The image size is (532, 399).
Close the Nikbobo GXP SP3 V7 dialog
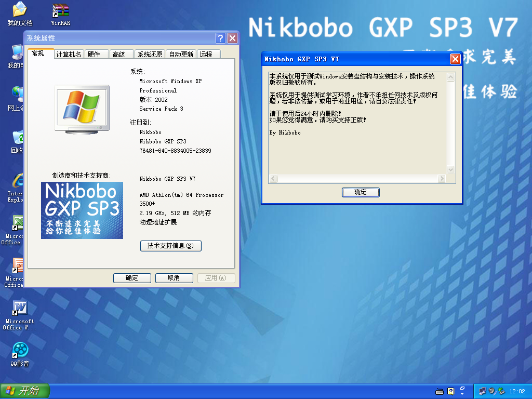455,59
